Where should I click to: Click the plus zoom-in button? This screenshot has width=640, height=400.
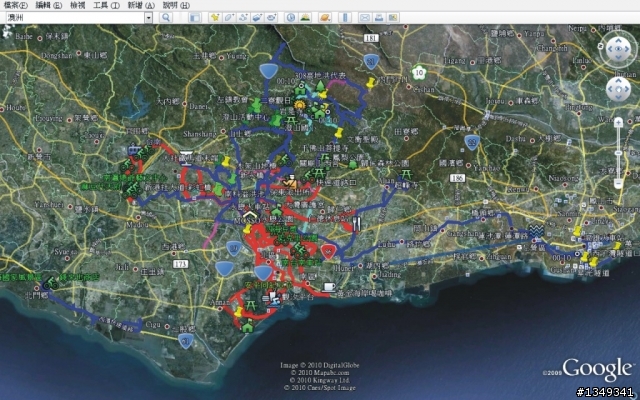pos(618,122)
